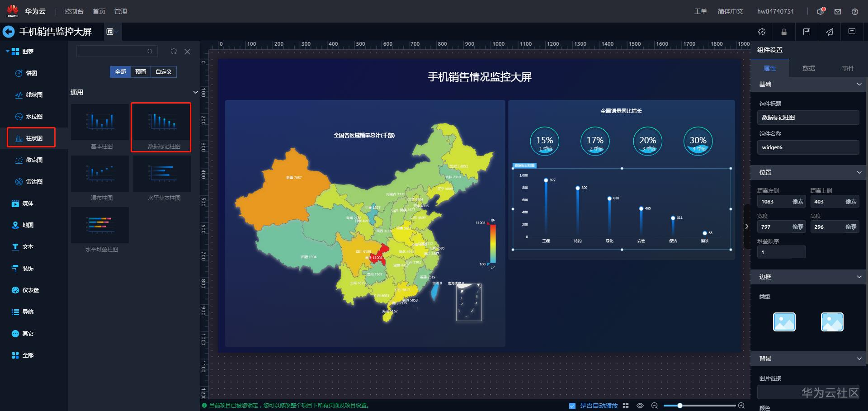The image size is (868, 411).
Task: Zoom in the canvas with the plus magnifier
Action: click(x=741, y=406)
